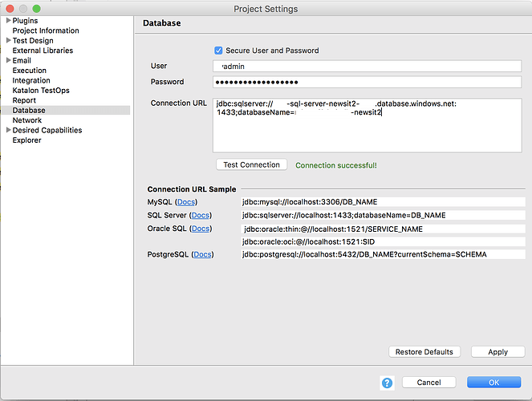Expand the Plugins tree node

8,21
